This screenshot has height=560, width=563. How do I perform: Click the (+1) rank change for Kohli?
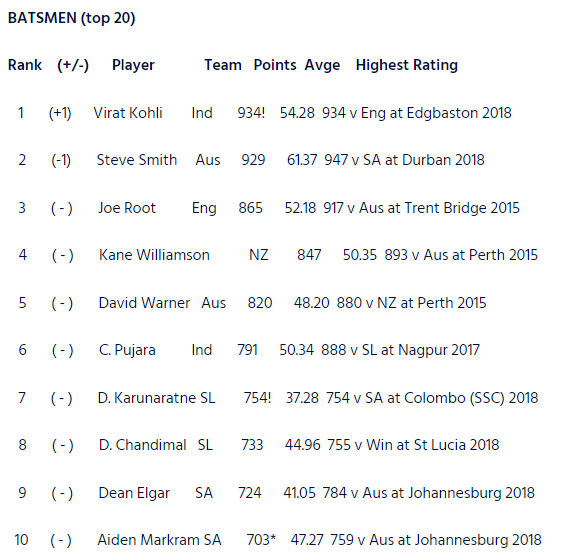tap(60, 113)
